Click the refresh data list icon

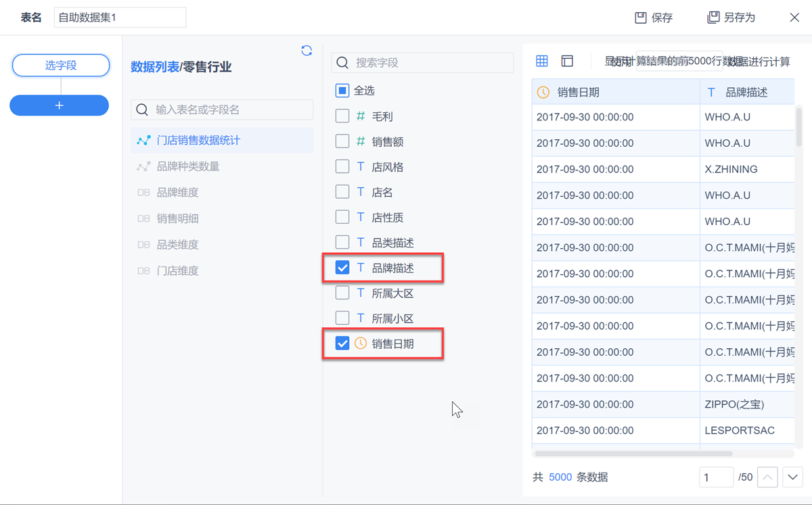(307, 51)
